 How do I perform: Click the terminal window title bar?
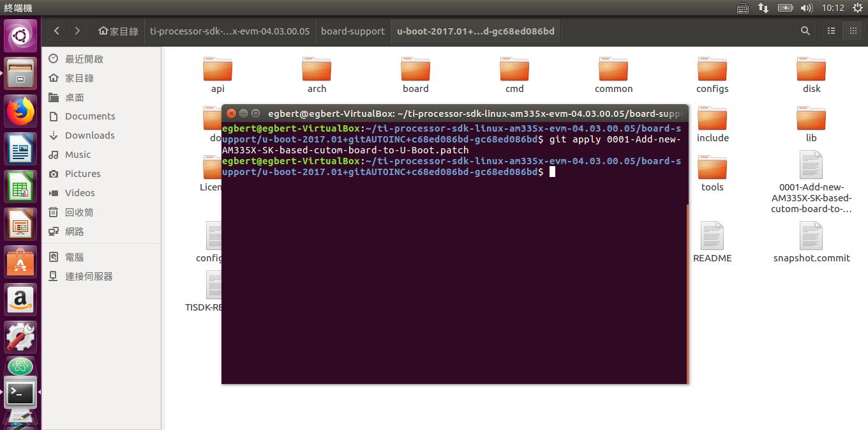tap(454, 113)
